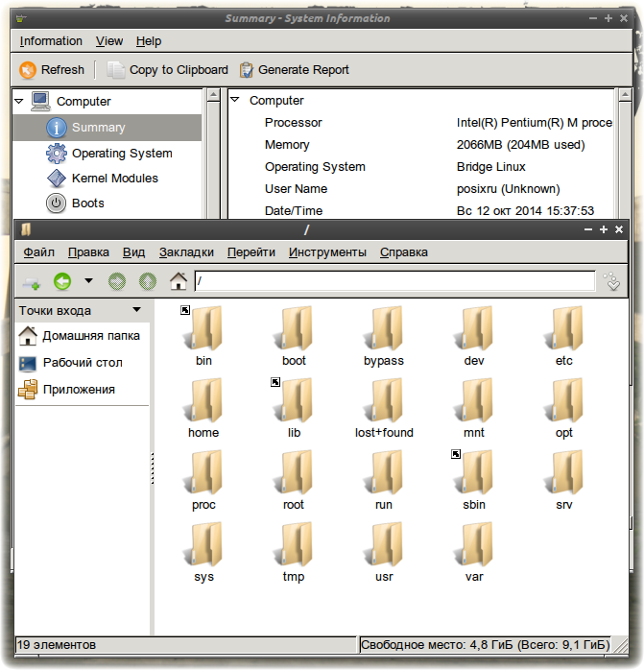Click the Свободное место status bar text
This screenshot has height=670, width=644.
485,644
